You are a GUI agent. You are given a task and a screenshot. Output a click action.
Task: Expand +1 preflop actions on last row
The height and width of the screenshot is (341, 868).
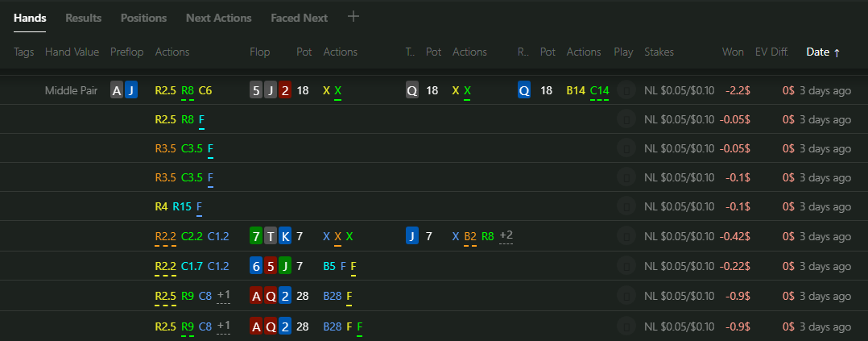point(224,326)
